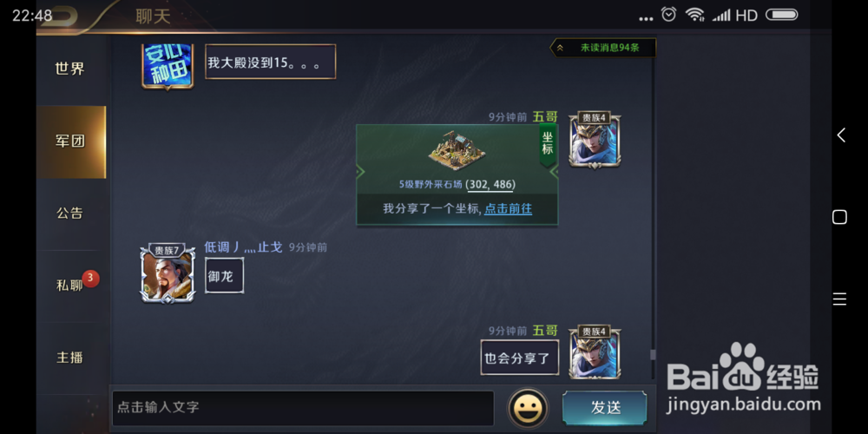Image resolution: width=868 pixels, height=434 pixels.
Task: Tap the 安心种田 player avatar
Action: [x=168, y=65]
